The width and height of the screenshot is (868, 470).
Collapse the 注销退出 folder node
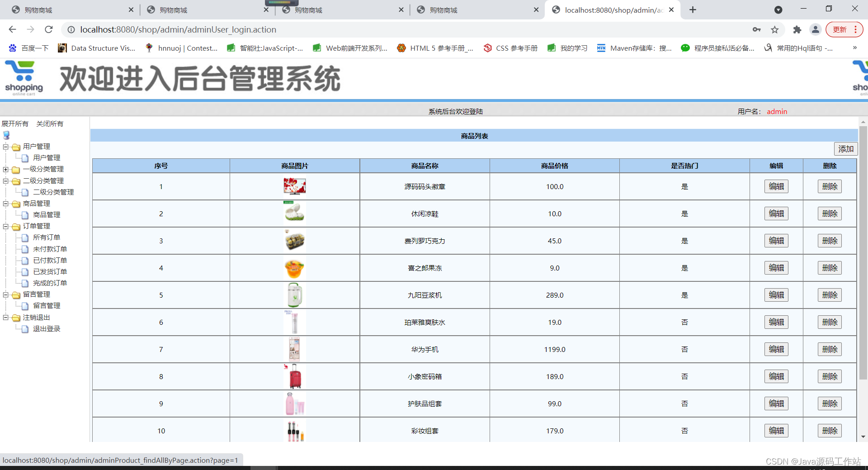click(x=6, y=318)
